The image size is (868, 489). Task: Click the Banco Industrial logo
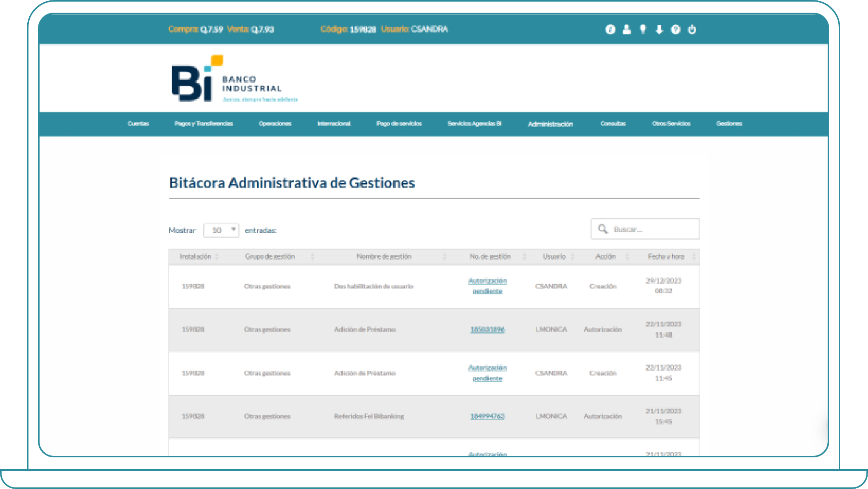pos(235,78)
